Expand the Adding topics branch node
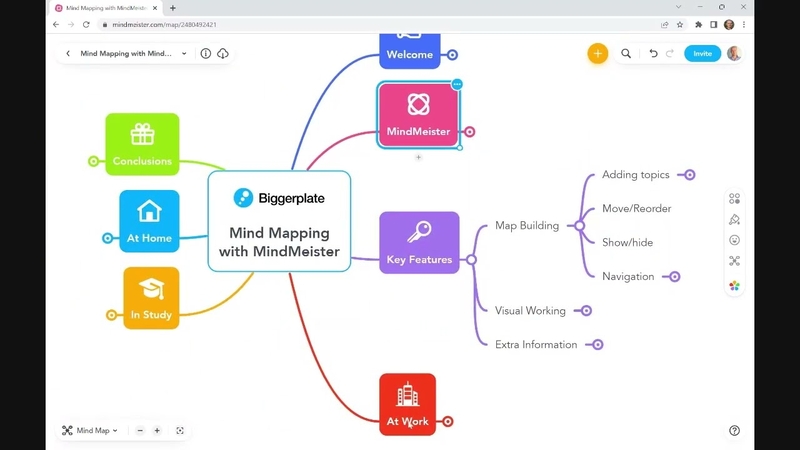 click(689, 175)
